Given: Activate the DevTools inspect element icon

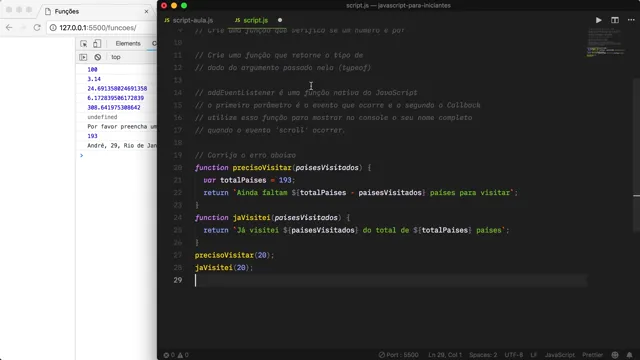Looking at the screenshot, I should coord(83,44).
